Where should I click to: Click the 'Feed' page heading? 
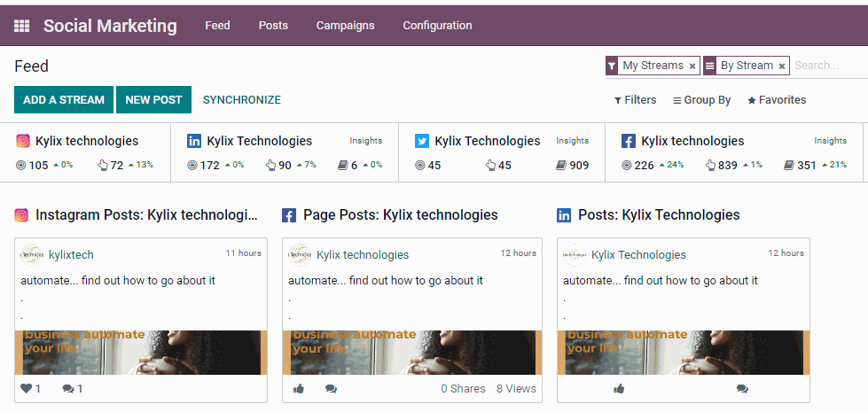tap(32, 66)
